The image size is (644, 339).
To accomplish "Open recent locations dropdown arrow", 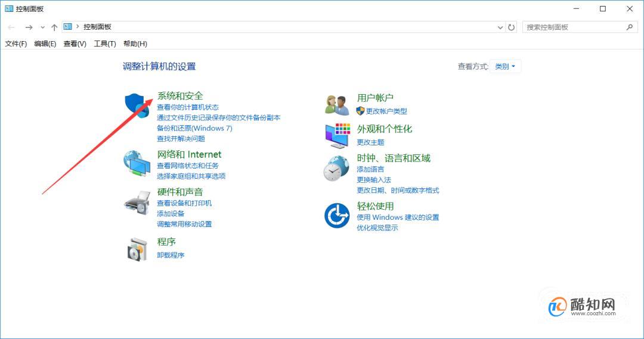I will [x=42, y=27].
